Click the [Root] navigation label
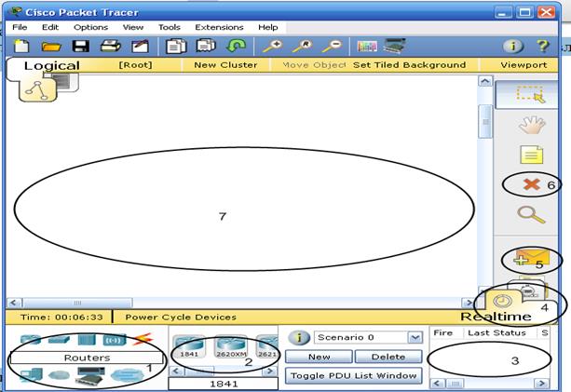571x392 pixels. pyautogui.click(x=135, y=65)
